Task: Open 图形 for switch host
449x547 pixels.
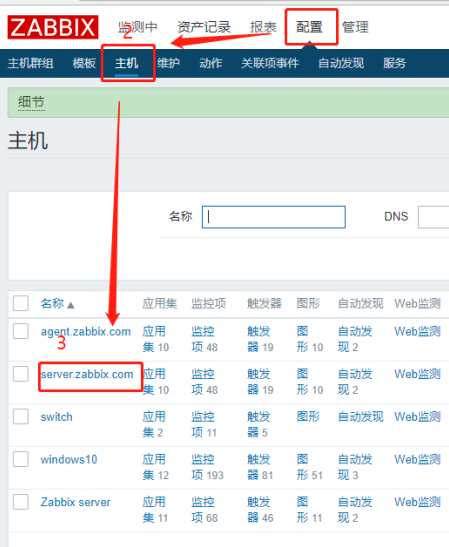Action: [x=308, y=417]
